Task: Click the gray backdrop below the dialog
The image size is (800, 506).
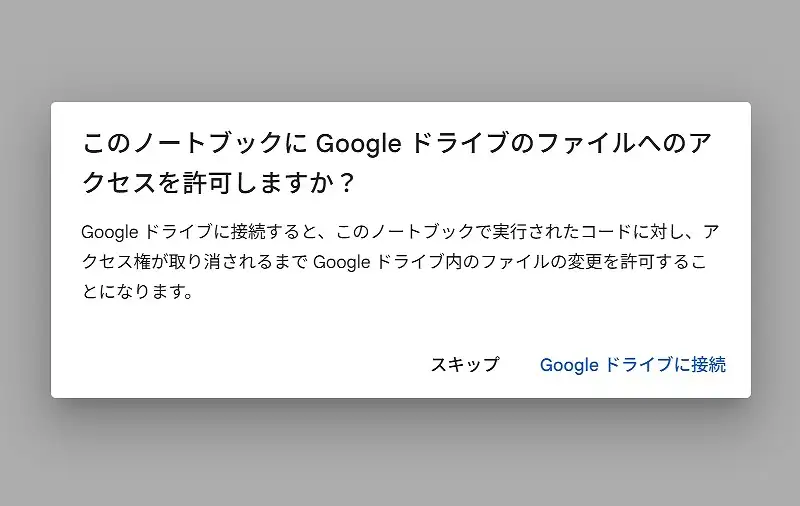Action: (400, 455)
